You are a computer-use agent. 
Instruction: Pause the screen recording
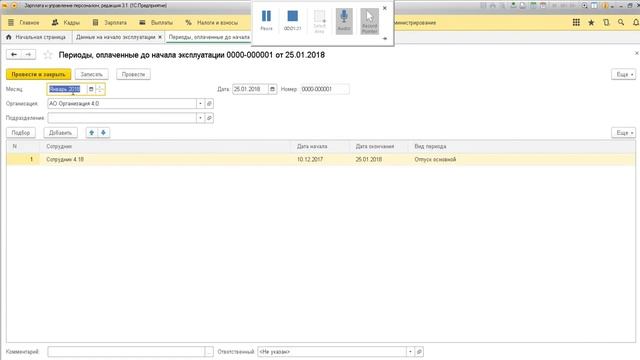click(266, 20)
